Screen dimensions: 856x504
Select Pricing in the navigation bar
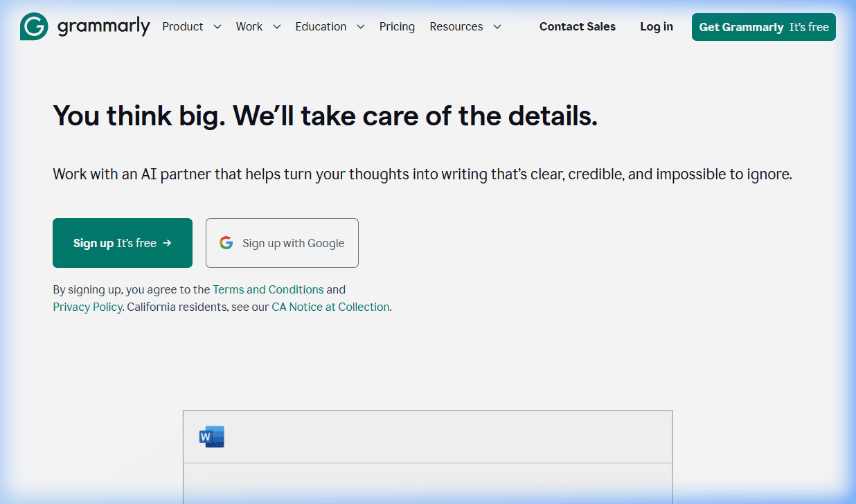(x=397, y=26)
